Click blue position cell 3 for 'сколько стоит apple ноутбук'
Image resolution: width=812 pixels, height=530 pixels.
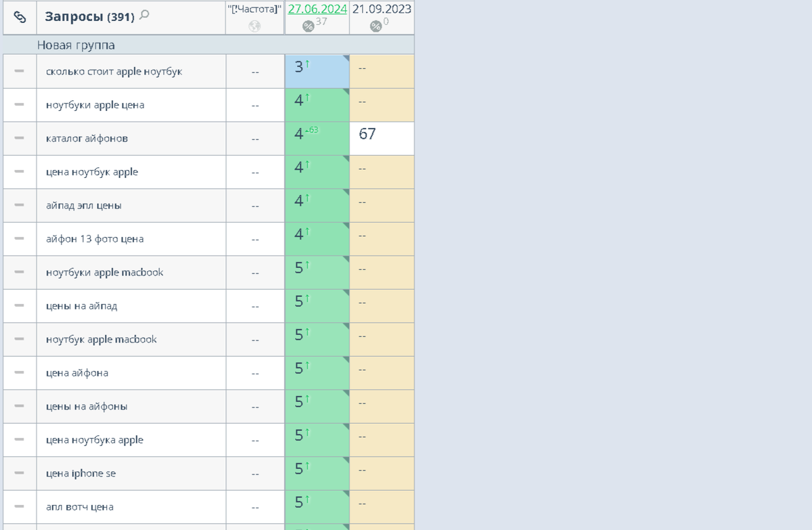click(x=317, y=71)
